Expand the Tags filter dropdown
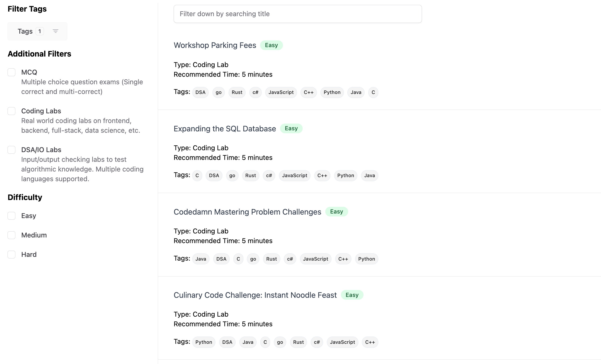Image resolution: width=601 pixels, height=364 pixels. [37, 31]
